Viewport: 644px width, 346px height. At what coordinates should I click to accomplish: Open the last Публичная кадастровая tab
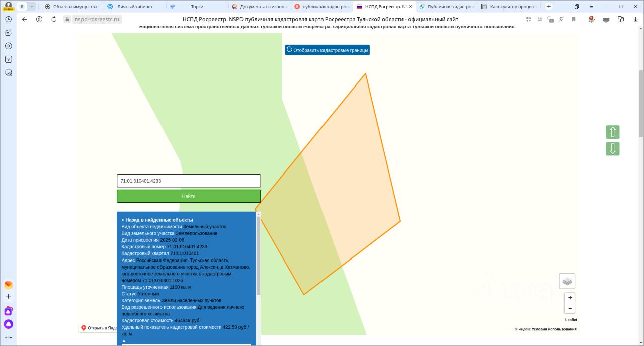point(447,7)
